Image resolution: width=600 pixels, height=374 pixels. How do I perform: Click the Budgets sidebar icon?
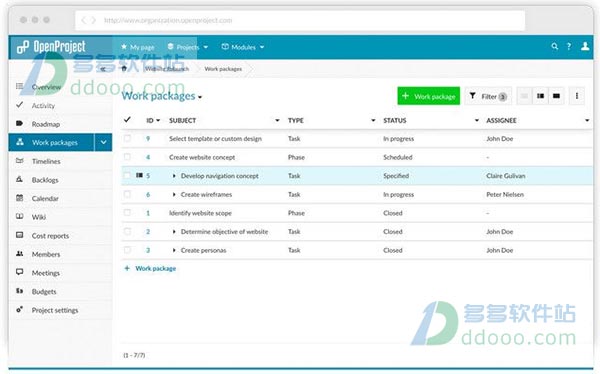click(20, 291)
